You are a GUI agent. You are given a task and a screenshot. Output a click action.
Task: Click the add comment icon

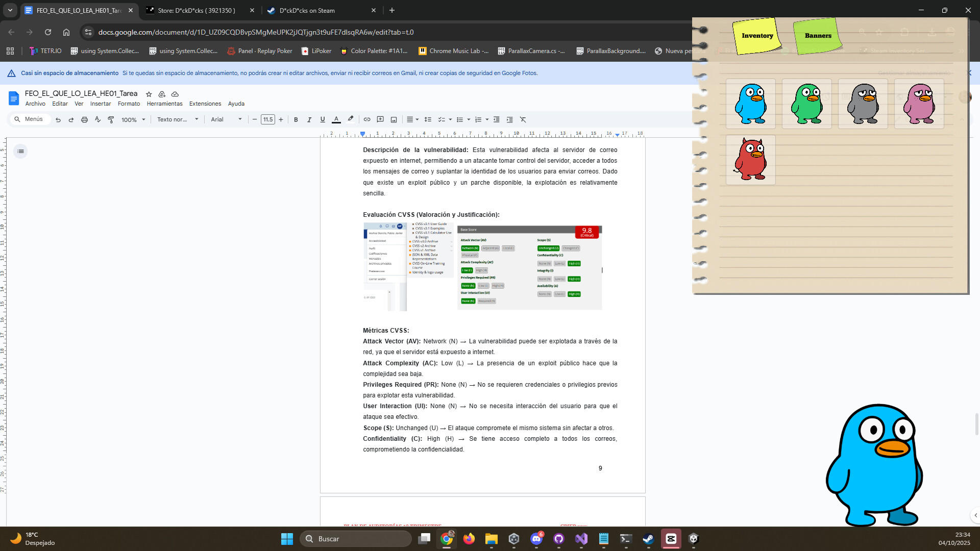[x=380, y=119]
